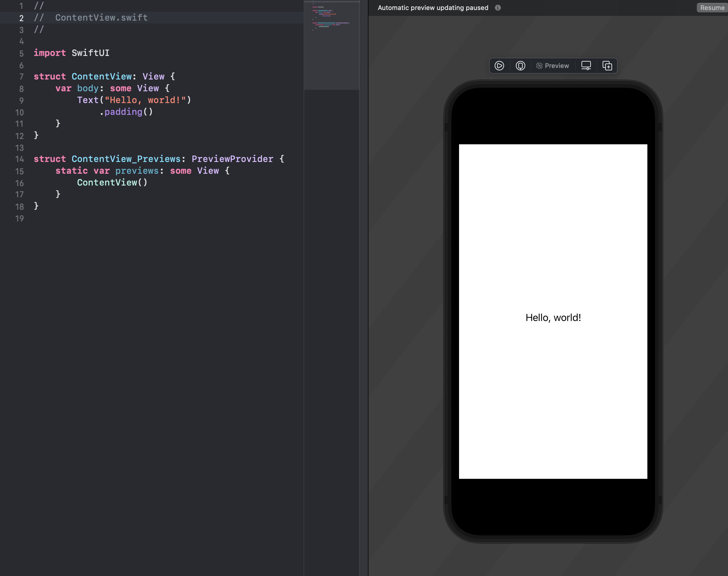Click the Automatic preview updating paused text
The height and width of the screenshot is (576, 728).
(433, 8)
